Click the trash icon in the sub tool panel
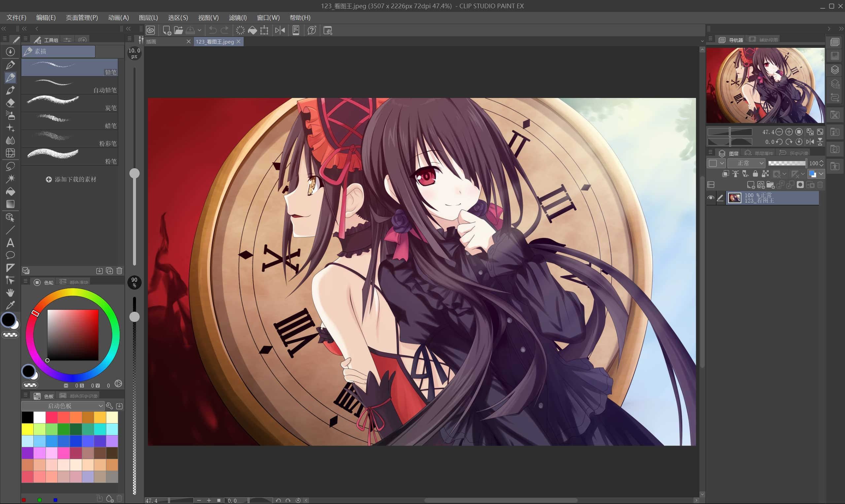The width and height of the screenshot is (845, 504). click(119, 271)
